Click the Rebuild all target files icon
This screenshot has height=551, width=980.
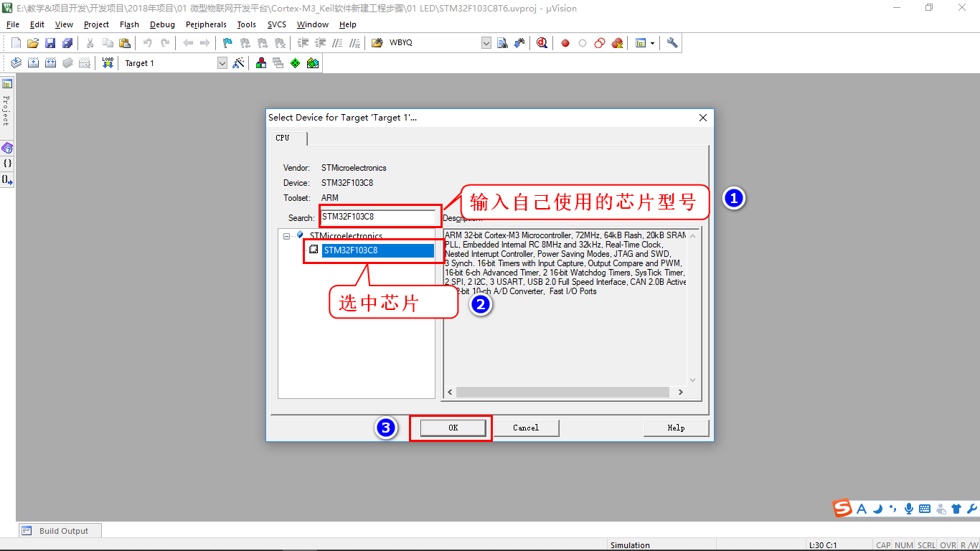pyautogui.click(x=50, y=63)
